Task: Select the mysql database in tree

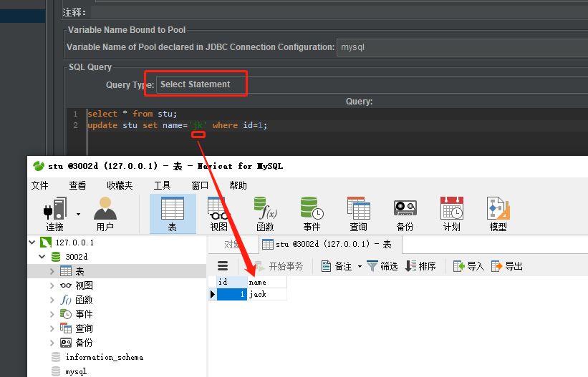Action: (76, 371)
